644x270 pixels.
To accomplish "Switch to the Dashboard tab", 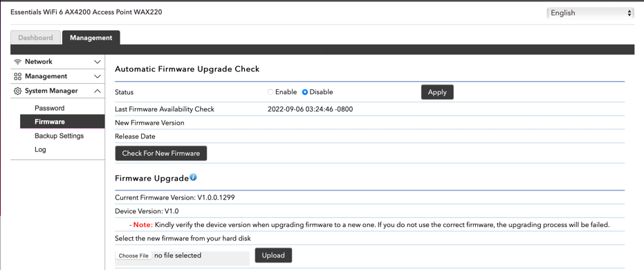I will 36,37.
